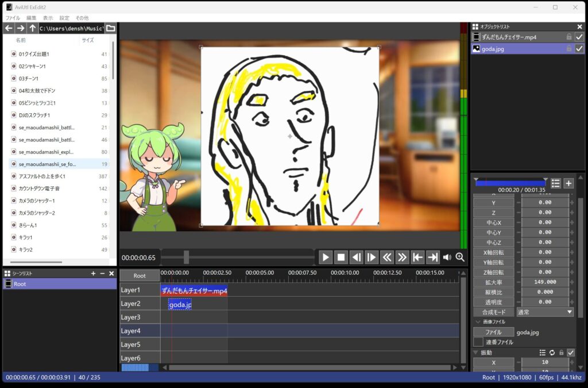Collapse the 振動 effect section
588x388 pixels.
[x=475, y=352]
